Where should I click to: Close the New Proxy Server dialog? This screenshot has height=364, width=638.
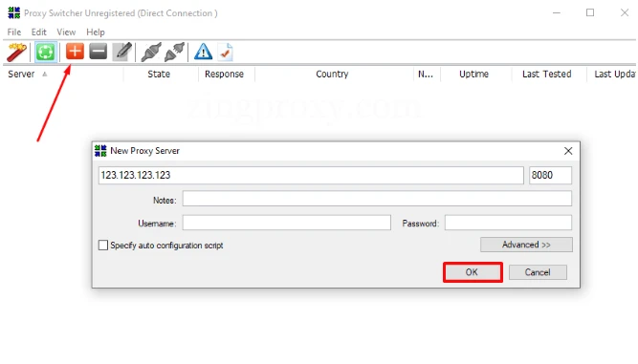[x=568, y=151]
